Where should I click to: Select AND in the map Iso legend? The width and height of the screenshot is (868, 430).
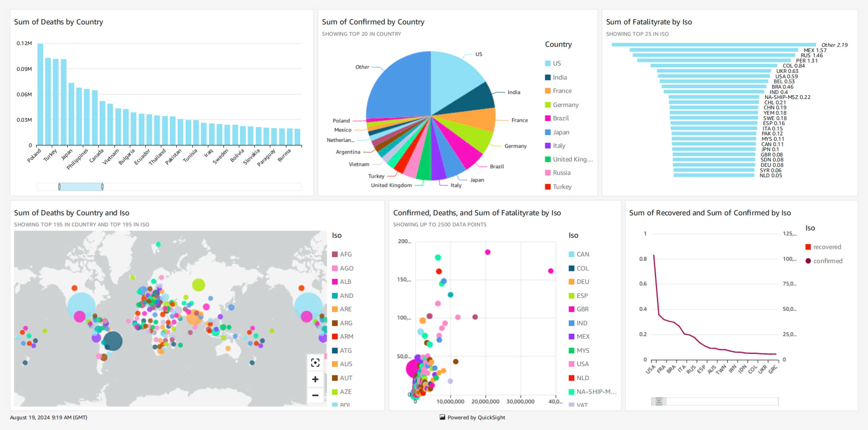coord(343,296)
